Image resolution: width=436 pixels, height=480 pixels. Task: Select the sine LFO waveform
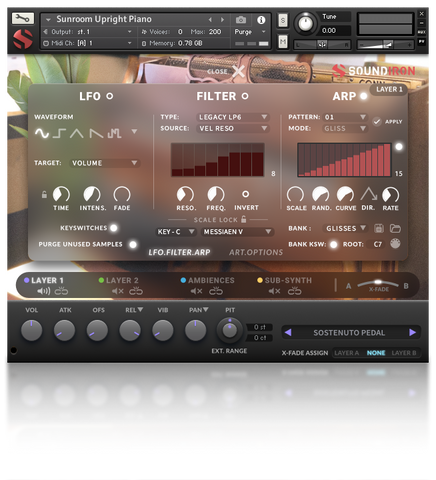click(42, 133)
